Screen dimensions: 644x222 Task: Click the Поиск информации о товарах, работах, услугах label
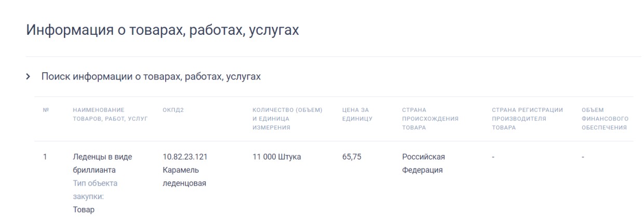coord(151,77)
